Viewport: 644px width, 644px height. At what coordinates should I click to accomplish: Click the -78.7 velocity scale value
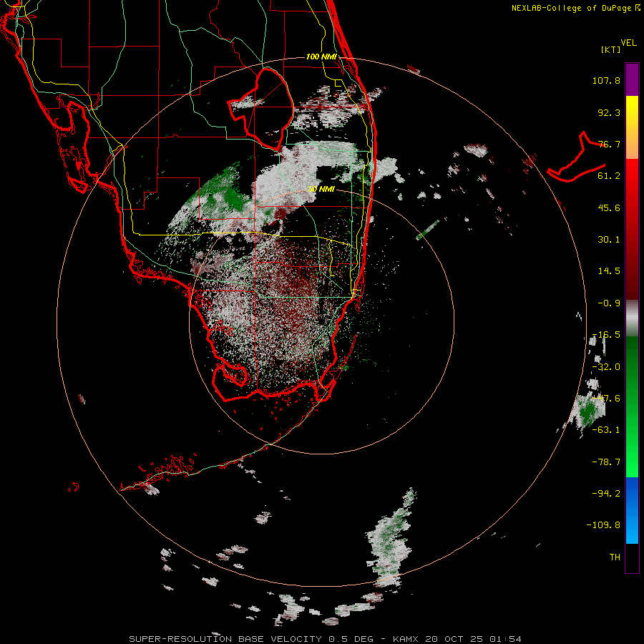tap(606, 462)
